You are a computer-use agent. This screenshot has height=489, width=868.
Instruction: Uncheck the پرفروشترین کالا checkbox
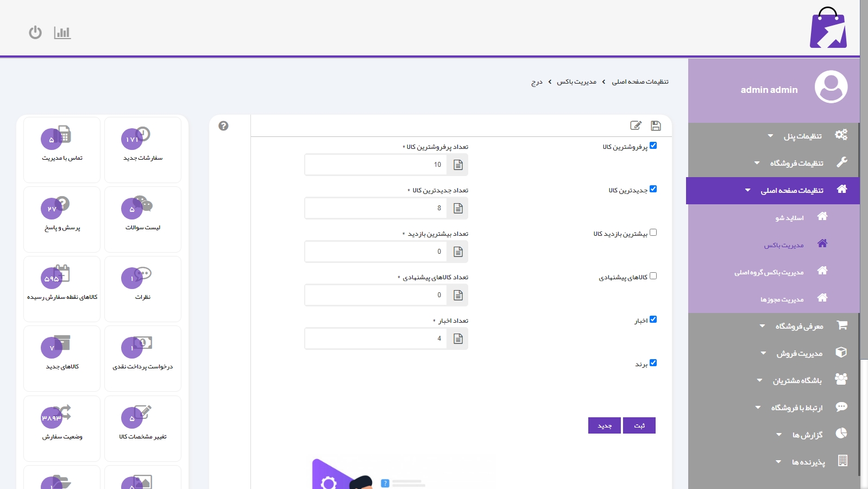coord(653,146)
